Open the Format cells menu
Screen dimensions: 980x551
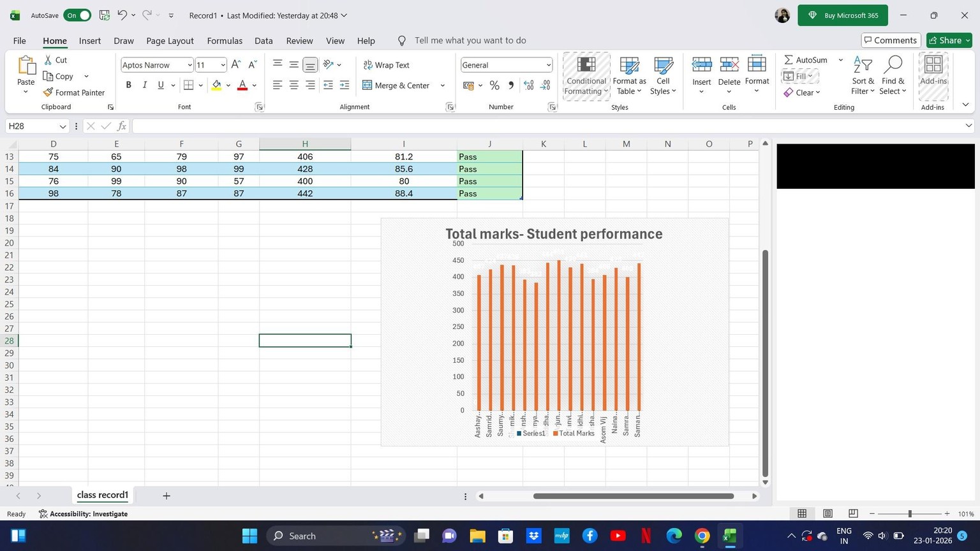point(757,75)
